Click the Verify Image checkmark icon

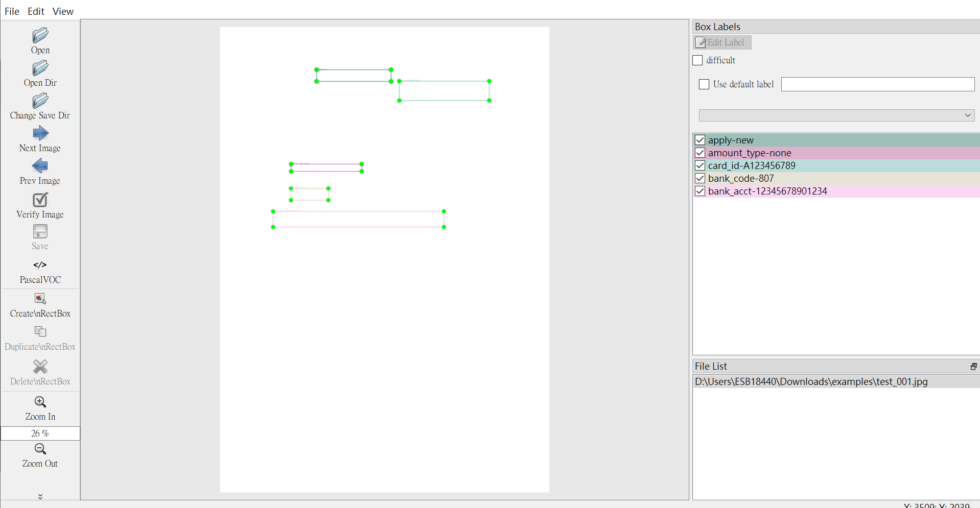(40, 199)
